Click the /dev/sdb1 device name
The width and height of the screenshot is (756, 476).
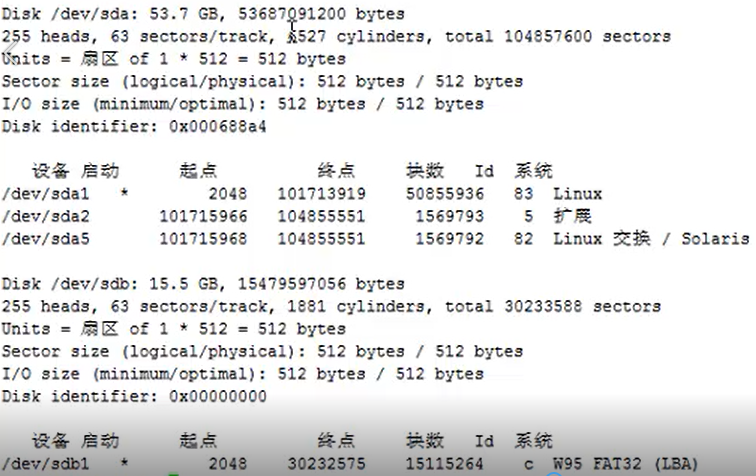46,464
